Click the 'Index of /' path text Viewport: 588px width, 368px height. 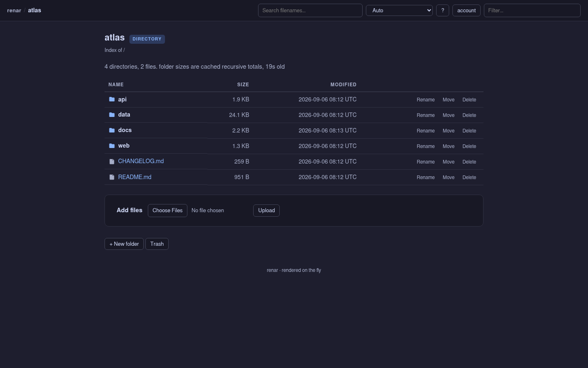click(x=115, y=50)
